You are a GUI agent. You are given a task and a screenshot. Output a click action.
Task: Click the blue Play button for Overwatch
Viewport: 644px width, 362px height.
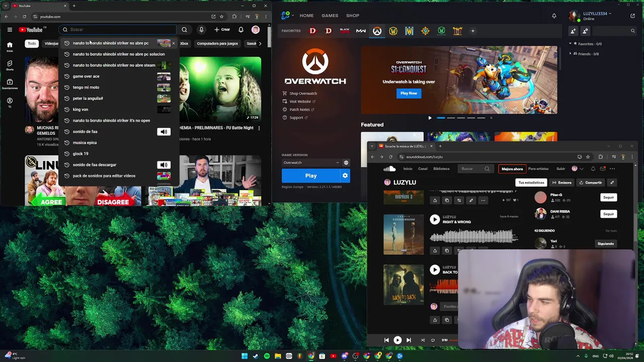(x=311, y=175)
